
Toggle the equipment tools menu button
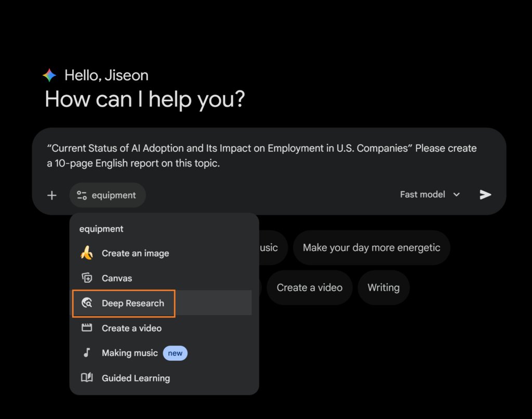coord(108,195)
